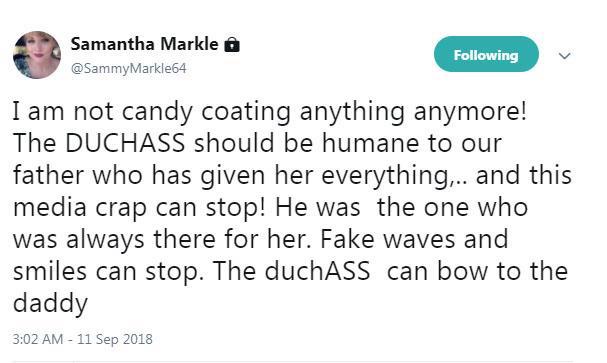Click the word anymore! on the first line
Viewport: 607px width, 363px height.
click(470, 112)
